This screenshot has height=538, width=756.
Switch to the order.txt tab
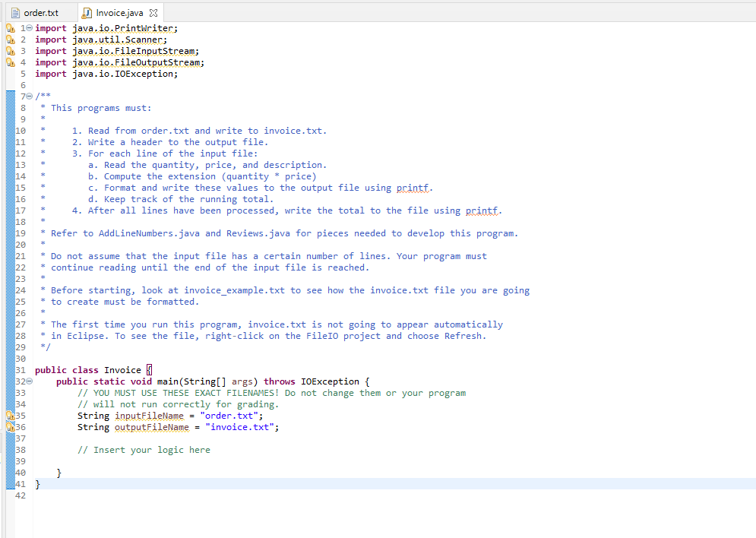click(42, 12)
